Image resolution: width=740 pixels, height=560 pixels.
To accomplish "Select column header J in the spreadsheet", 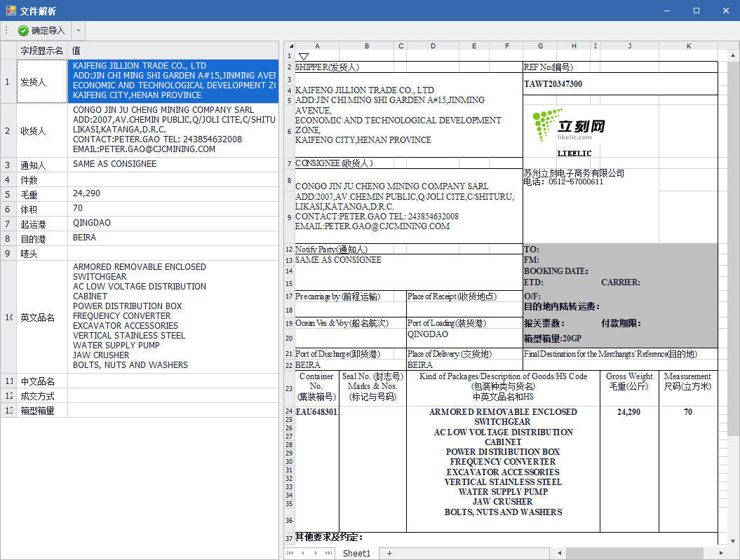I will (629, 46).
